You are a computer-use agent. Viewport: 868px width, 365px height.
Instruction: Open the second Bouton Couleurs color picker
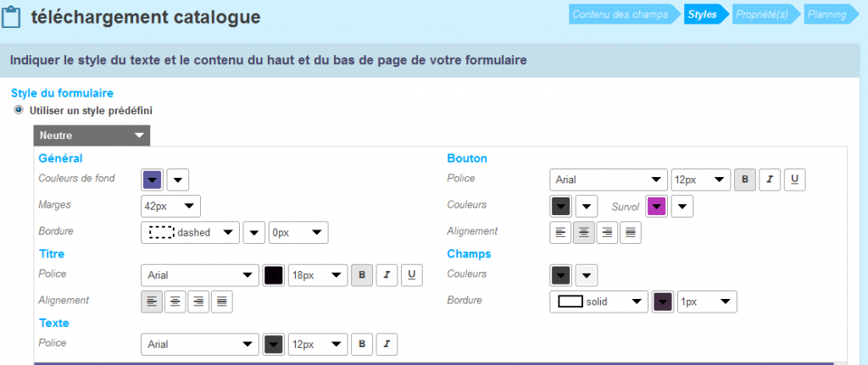point(587,207)
